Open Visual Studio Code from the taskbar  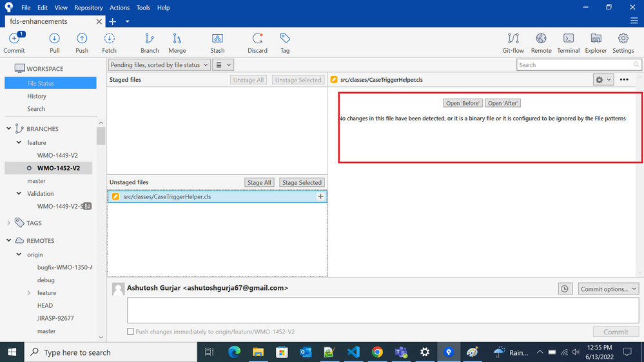point(353,352)
